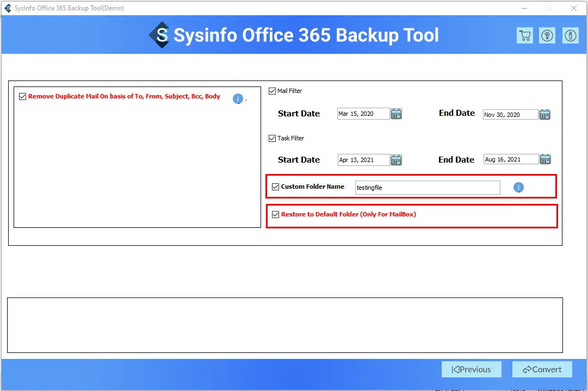588x391 pixels.
Task: Start the process with the Convert button
Action: [x=542, y=369]
